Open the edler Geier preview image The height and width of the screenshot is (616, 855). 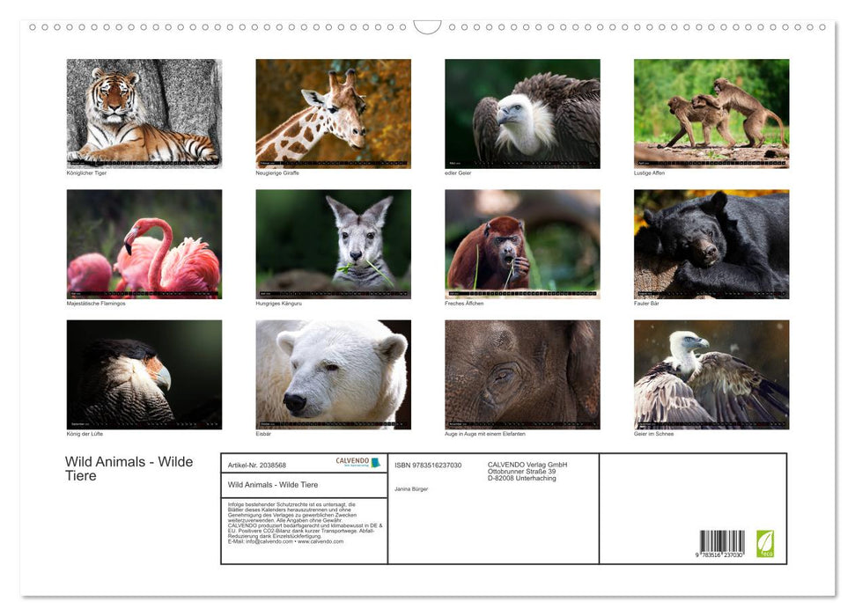click(x=522, y=113)
